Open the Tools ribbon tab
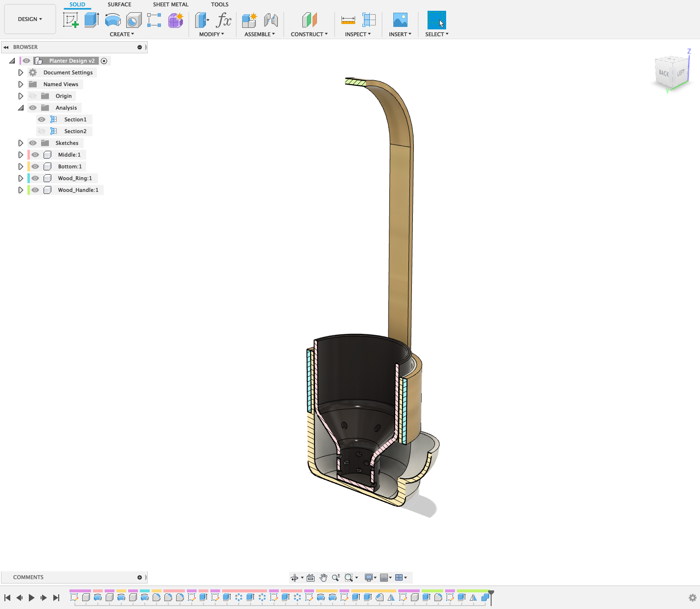Viewport: 700px width, 609px height. coord(219,4)
